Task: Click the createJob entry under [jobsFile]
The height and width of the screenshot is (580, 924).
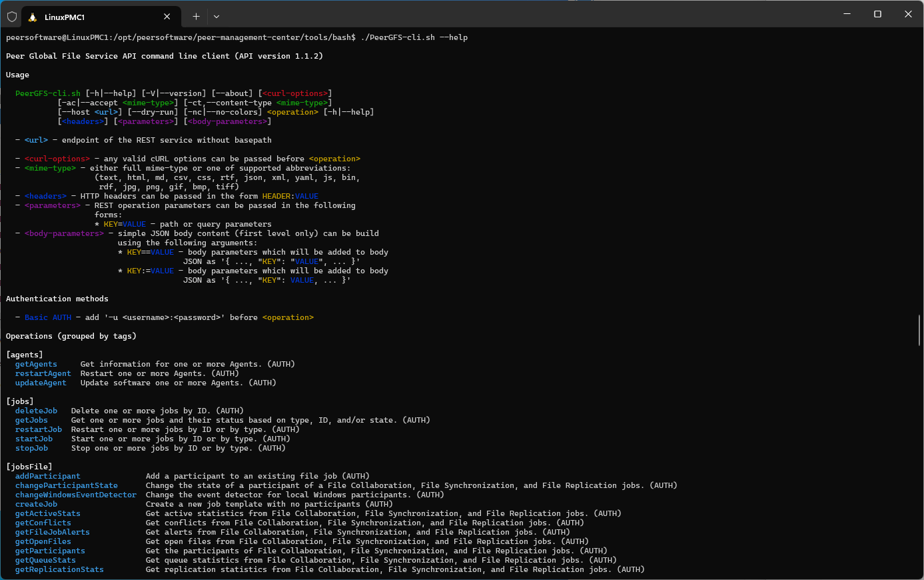Action: tap(36, 504)
